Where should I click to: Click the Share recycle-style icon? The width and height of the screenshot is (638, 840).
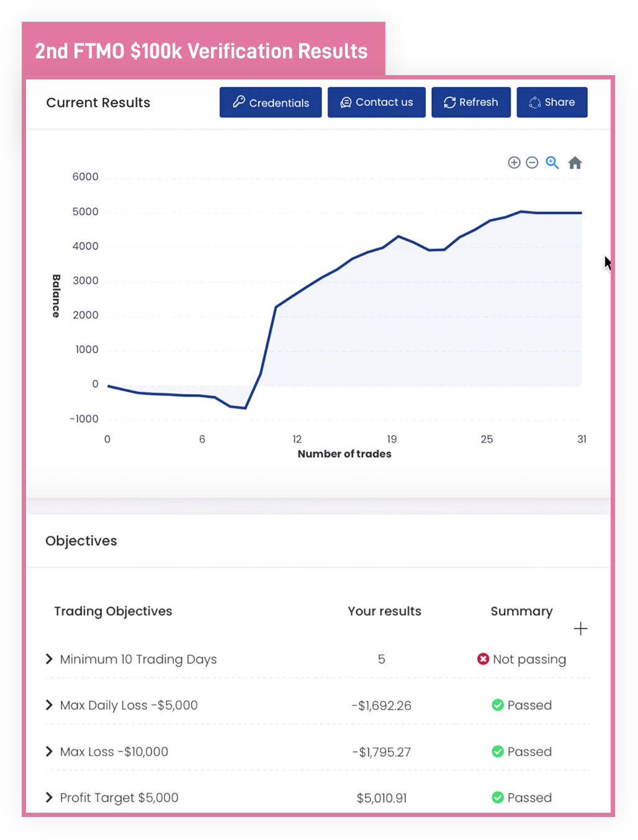pos(535,102)
